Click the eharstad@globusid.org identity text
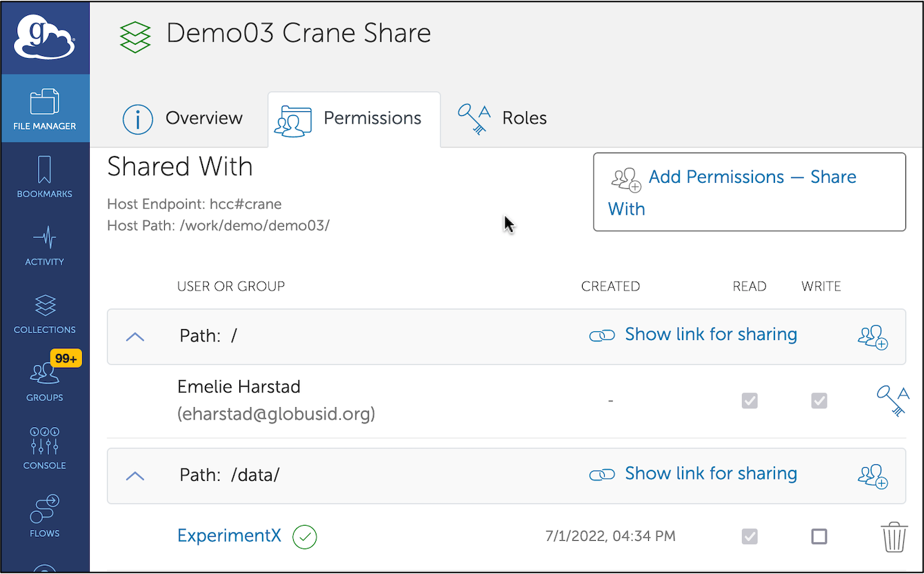Viewport: 924px width, 574px height. [x=276, y=414]
